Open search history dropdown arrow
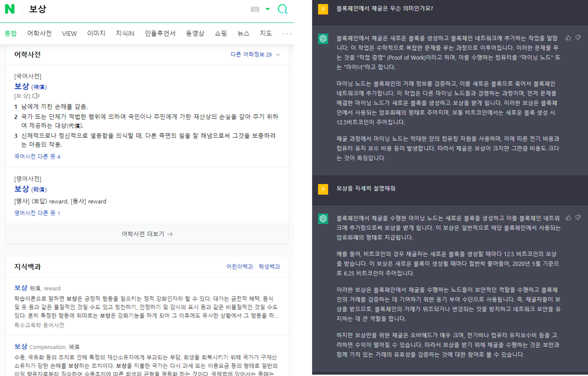588x376 pixels. pyautogui.click(x=268, y=9)
